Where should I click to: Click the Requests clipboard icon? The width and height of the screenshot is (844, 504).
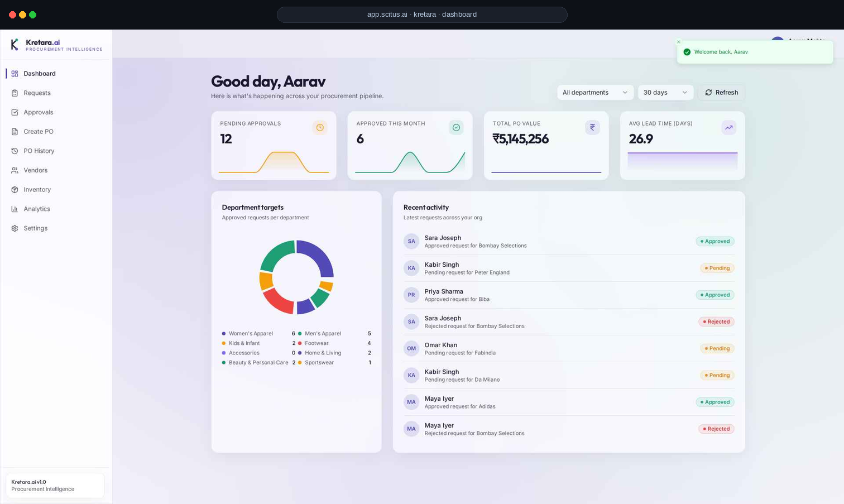tap(15, 93)
